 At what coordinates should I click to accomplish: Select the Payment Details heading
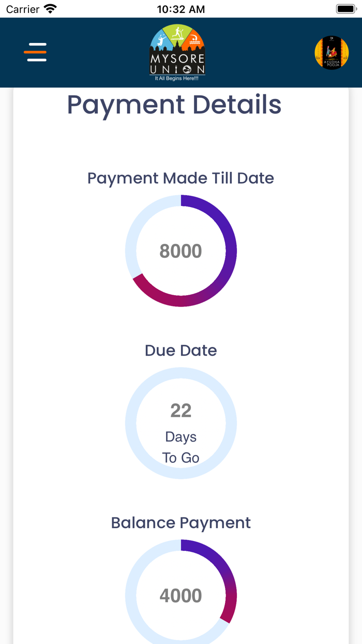(174, 105)
